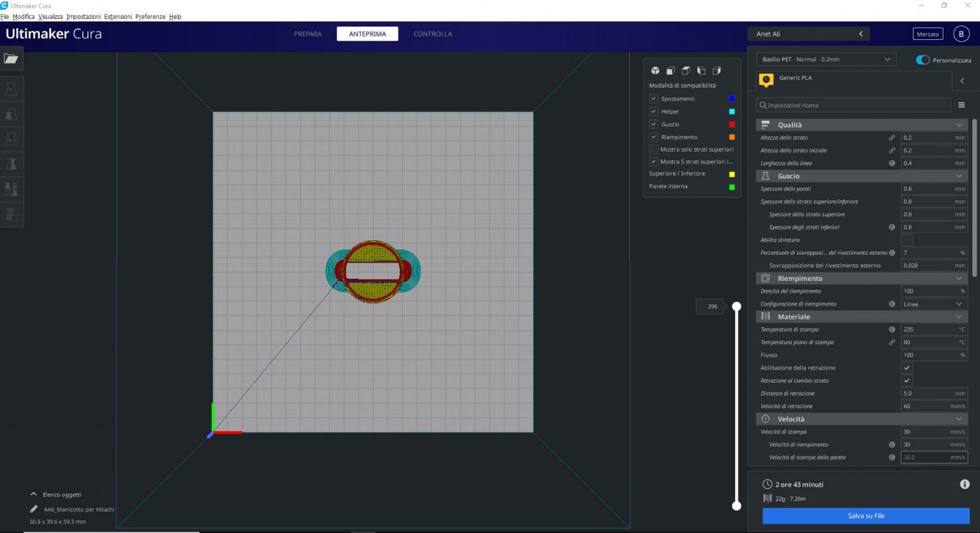Open the Mercato button
The height and width of the screenshot is (533, 980).
pyautogui.click(x=927, y=34)
